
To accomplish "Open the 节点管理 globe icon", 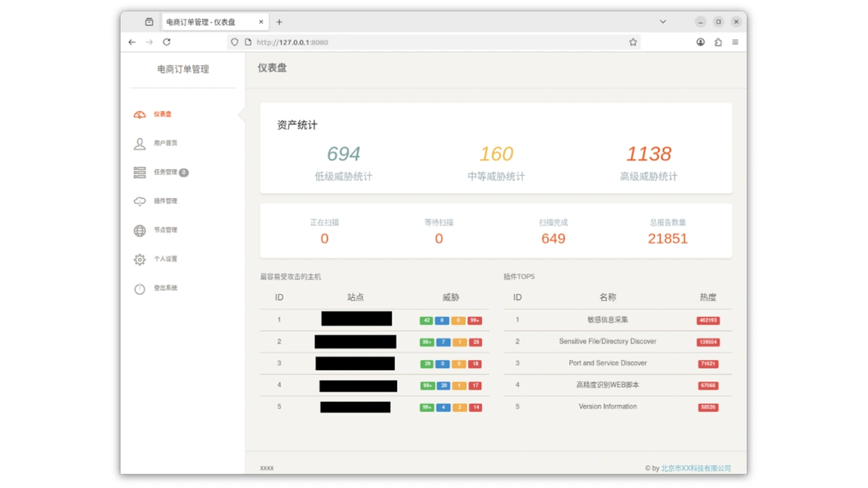I will [x=140, y=230].
